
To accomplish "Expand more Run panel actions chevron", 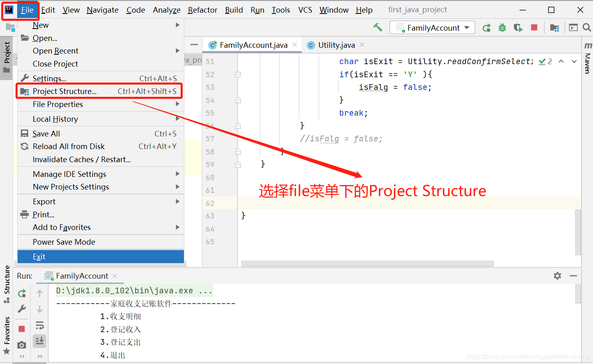I will pos(22,356).
